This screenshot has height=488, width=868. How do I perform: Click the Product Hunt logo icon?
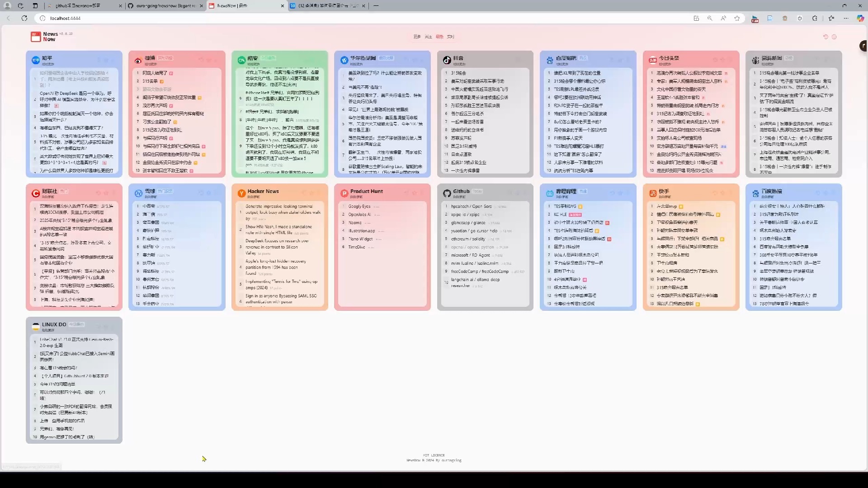(344, 193)
